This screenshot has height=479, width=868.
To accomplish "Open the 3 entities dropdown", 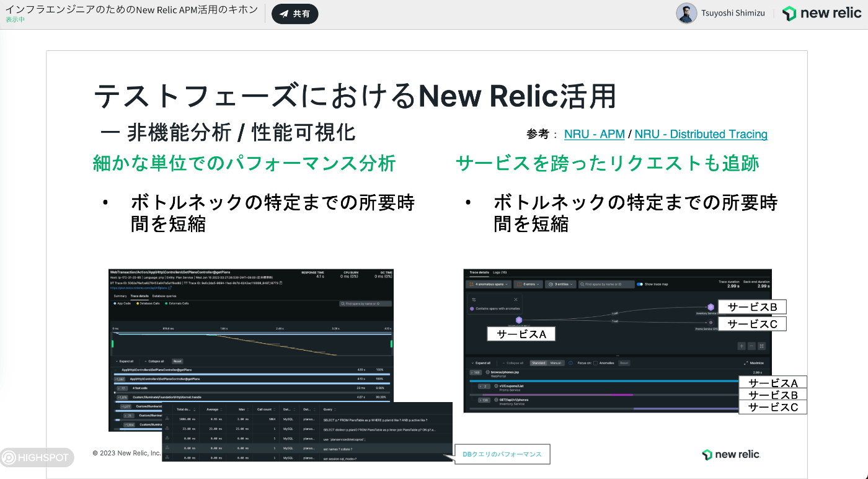I will (560, 284).
